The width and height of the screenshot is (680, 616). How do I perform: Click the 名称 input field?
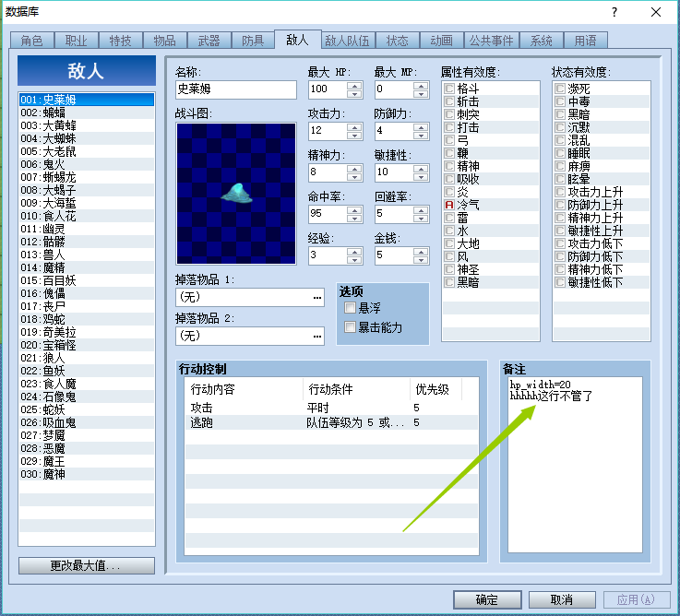[x=236, y=89]
